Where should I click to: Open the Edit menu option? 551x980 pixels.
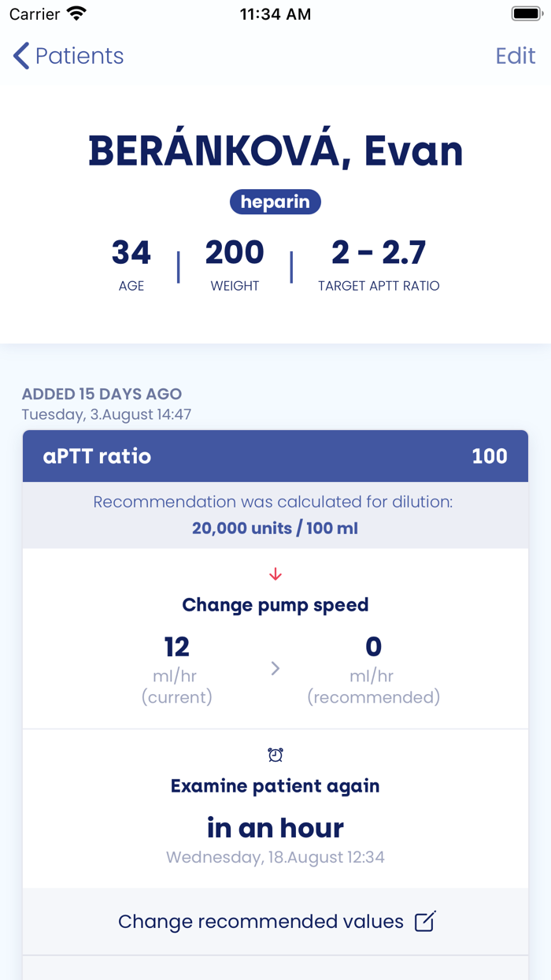coord(516,55)
